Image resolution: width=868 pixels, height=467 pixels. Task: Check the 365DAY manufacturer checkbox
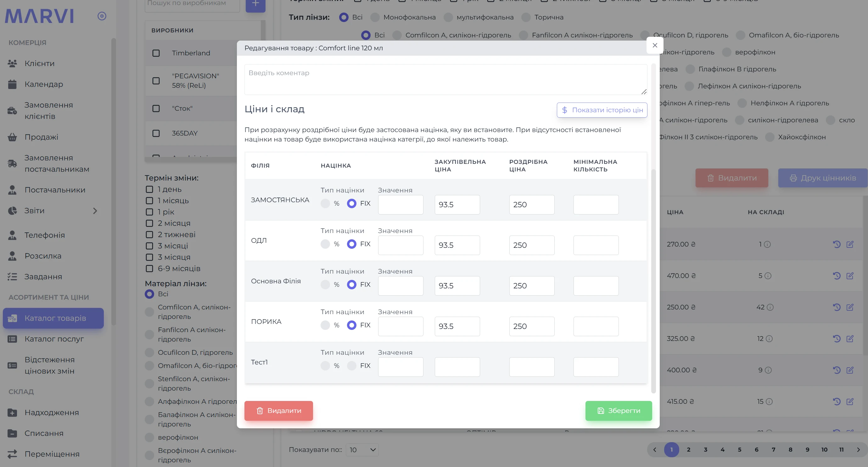(x=156, y=133)
